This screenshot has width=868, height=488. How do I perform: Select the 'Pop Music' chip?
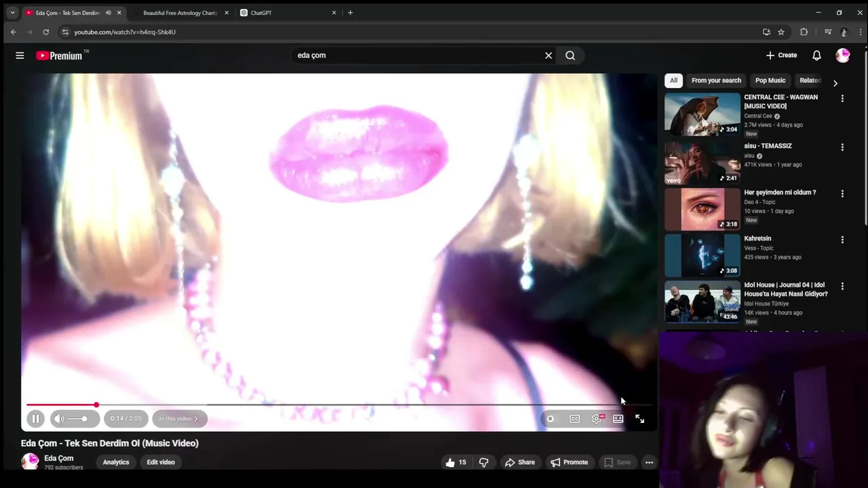(x=770, y=80)
